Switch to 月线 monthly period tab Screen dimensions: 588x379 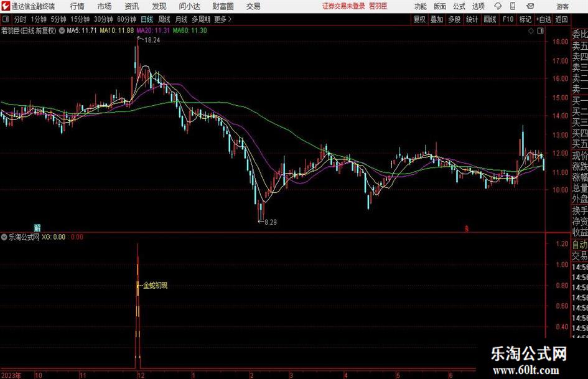point(182,19)
